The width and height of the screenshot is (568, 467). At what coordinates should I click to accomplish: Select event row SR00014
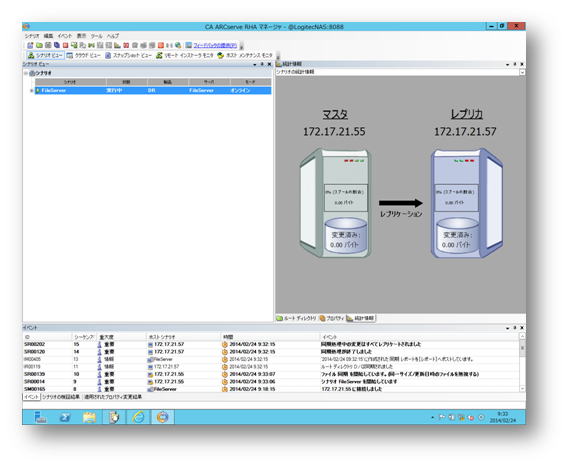[x=271, y=381]
